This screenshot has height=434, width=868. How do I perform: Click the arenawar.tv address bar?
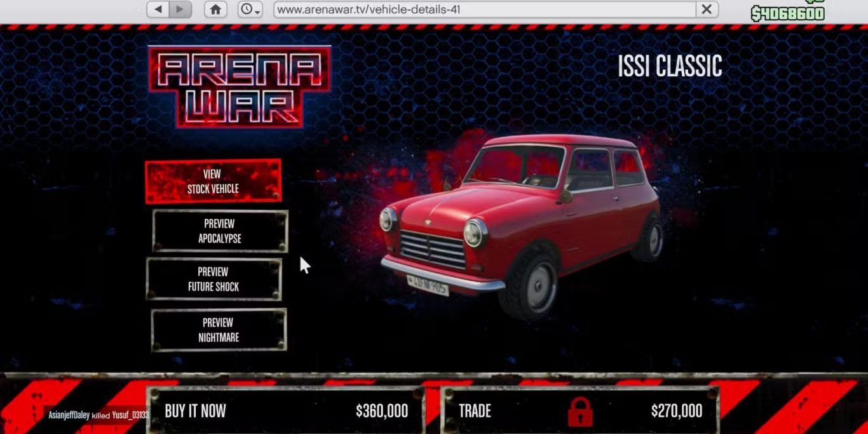click(485, 10)
